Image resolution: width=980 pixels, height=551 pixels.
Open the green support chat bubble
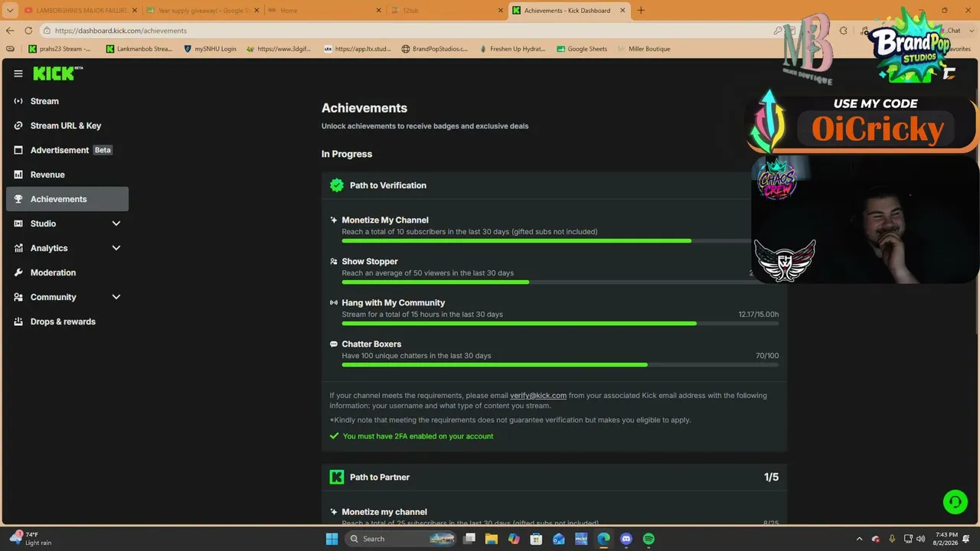click(x=955, y=502)
